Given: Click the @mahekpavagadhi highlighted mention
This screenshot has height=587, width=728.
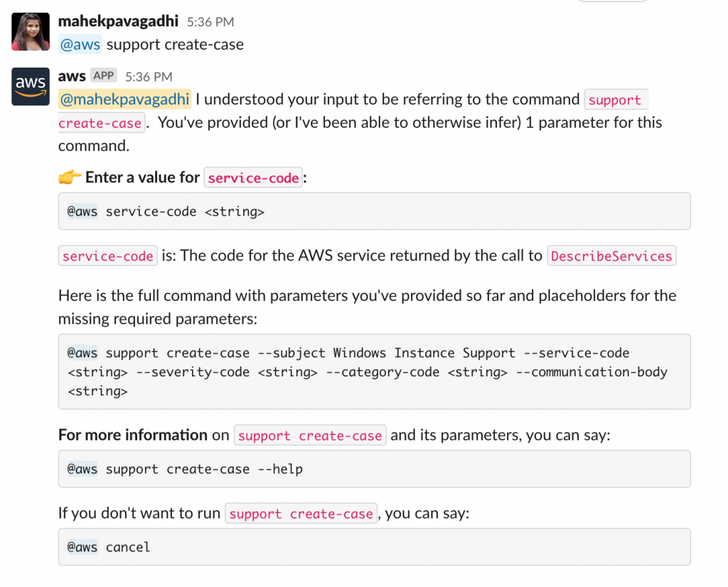Looking at the screenshot, I should [x=124, y=99].
